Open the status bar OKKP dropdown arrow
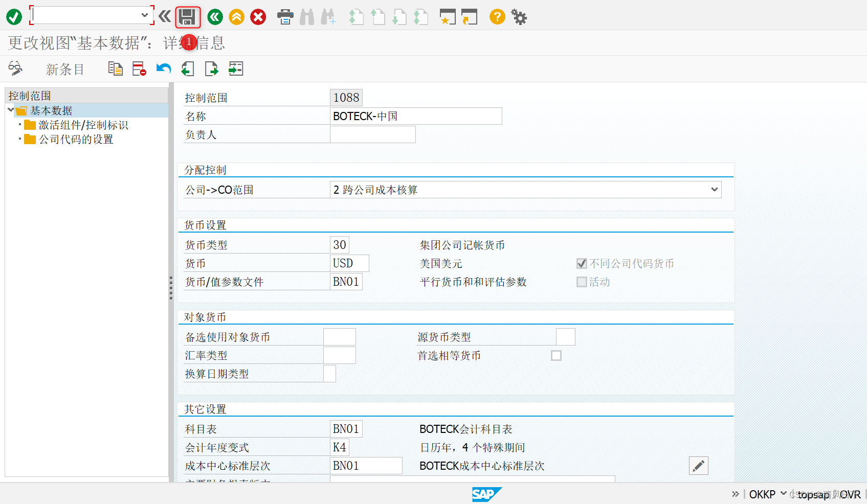This screenshot has height=504, width=867. (x=783, y=493)
